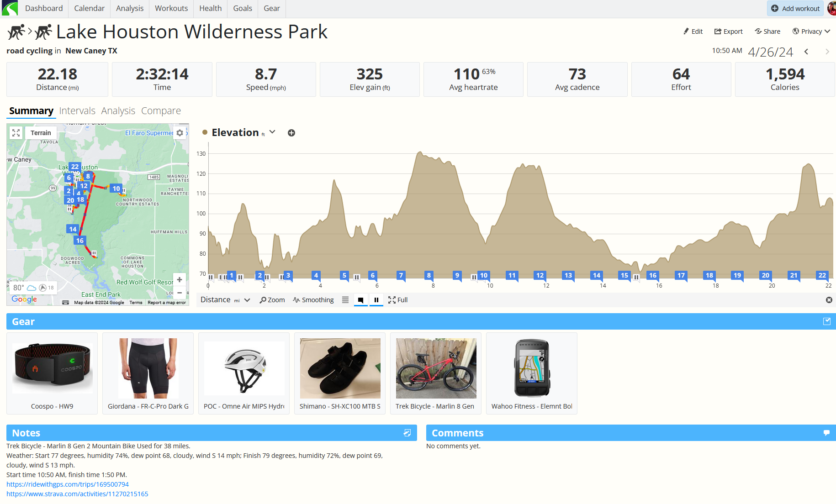Screen dimensions: 836x504
Task: Open the Gear menu in top bar
Action: pyautogui.click(x=272, y=8)
